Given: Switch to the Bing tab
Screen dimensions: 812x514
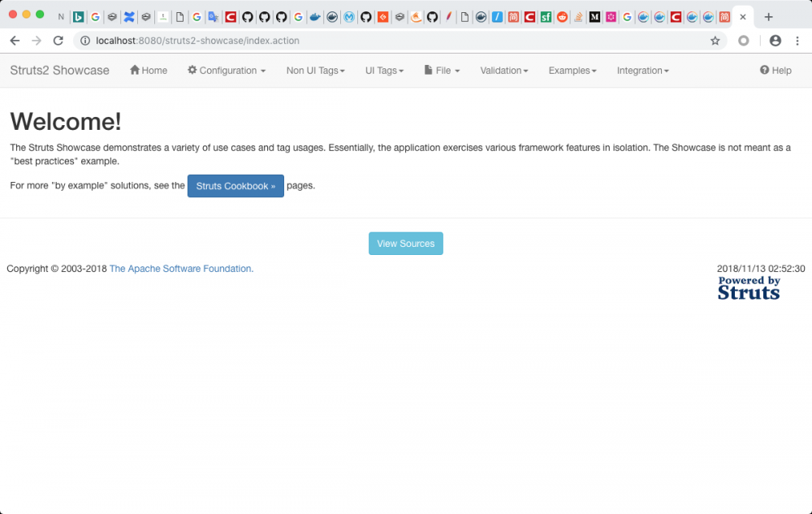Looking at the screenshot, I should pos(78,17).
